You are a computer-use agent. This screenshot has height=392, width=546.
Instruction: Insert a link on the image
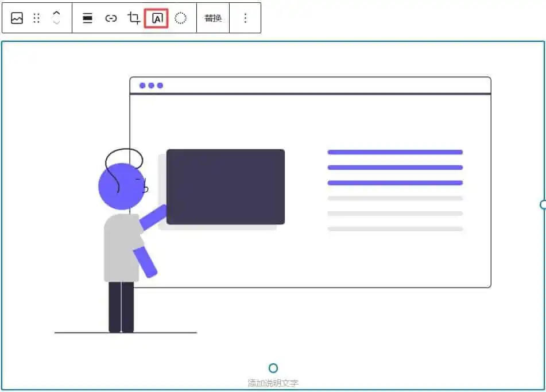[x=111, y=18]
